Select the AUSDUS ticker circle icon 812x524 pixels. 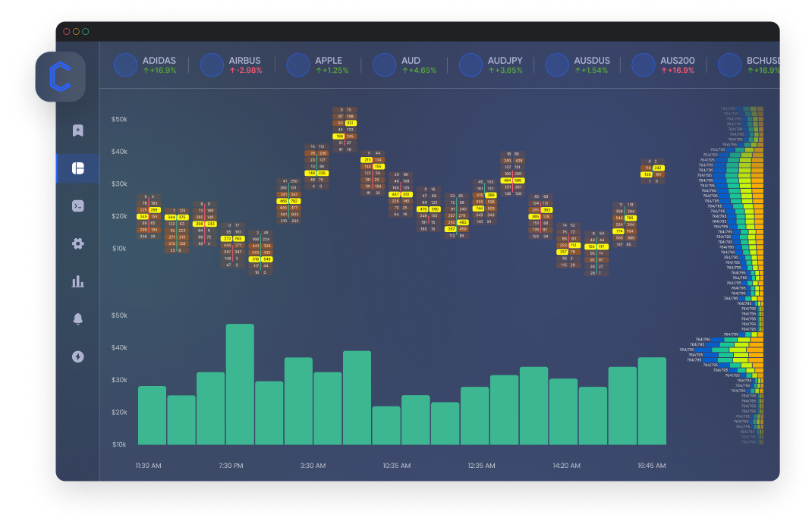point(557,65)
